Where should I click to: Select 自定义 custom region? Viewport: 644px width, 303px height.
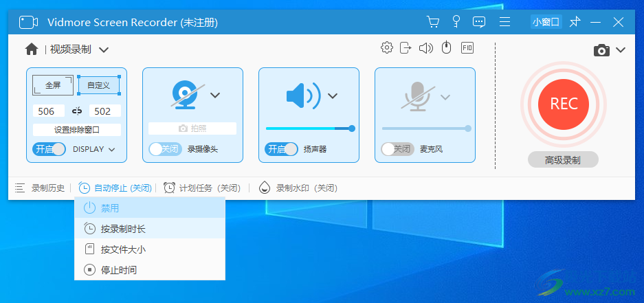point(98,85)
